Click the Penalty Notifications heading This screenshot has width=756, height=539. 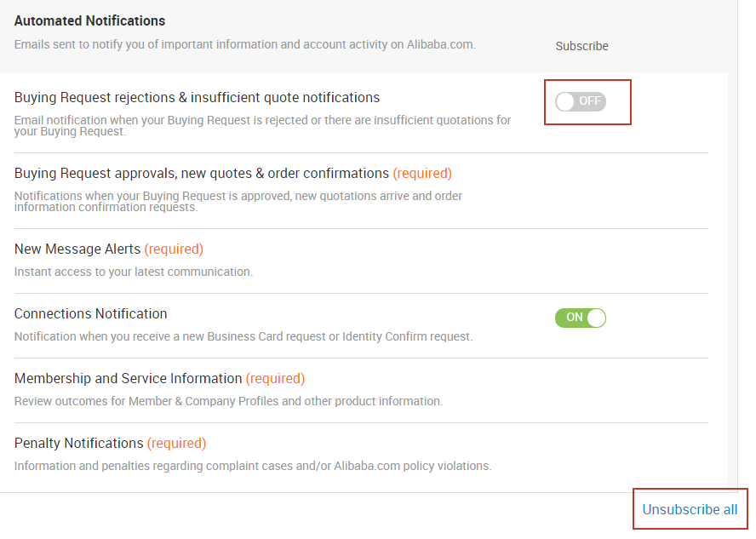click(78, 443)
